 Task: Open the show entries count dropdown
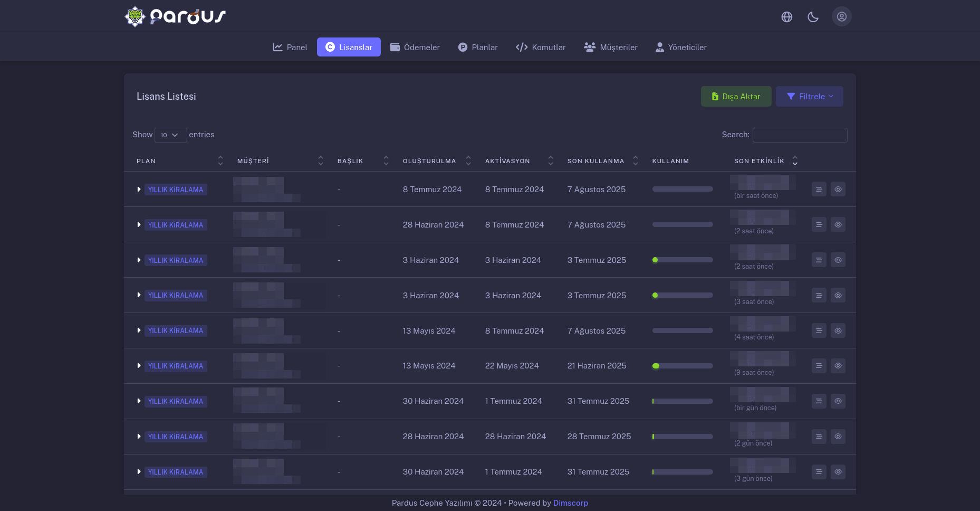(170, 135)
